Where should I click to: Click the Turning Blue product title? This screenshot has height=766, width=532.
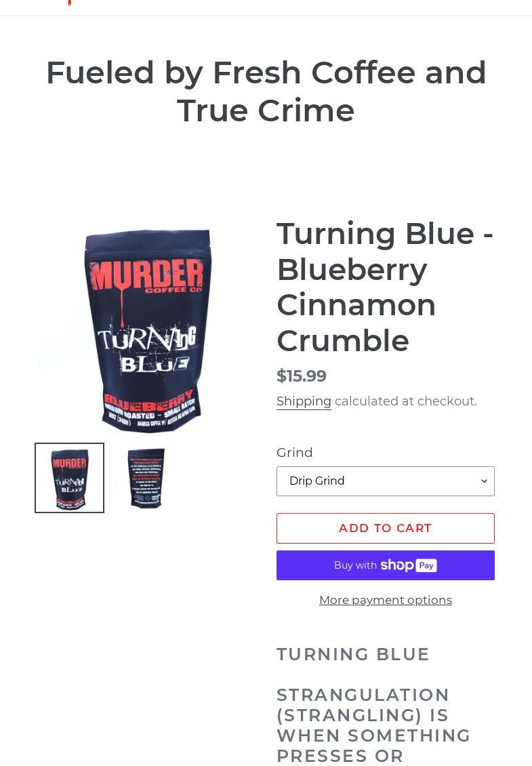[386, 287]
